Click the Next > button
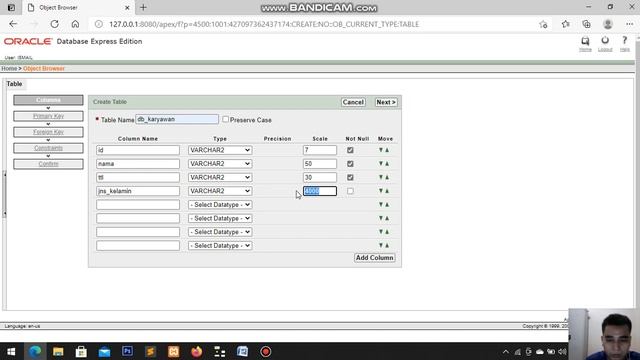 386,102
